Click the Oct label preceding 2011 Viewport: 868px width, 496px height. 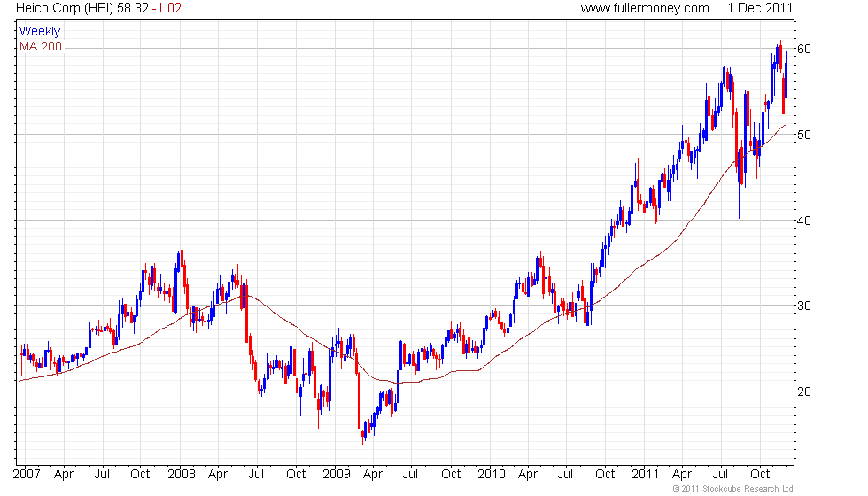pos(605,474)
